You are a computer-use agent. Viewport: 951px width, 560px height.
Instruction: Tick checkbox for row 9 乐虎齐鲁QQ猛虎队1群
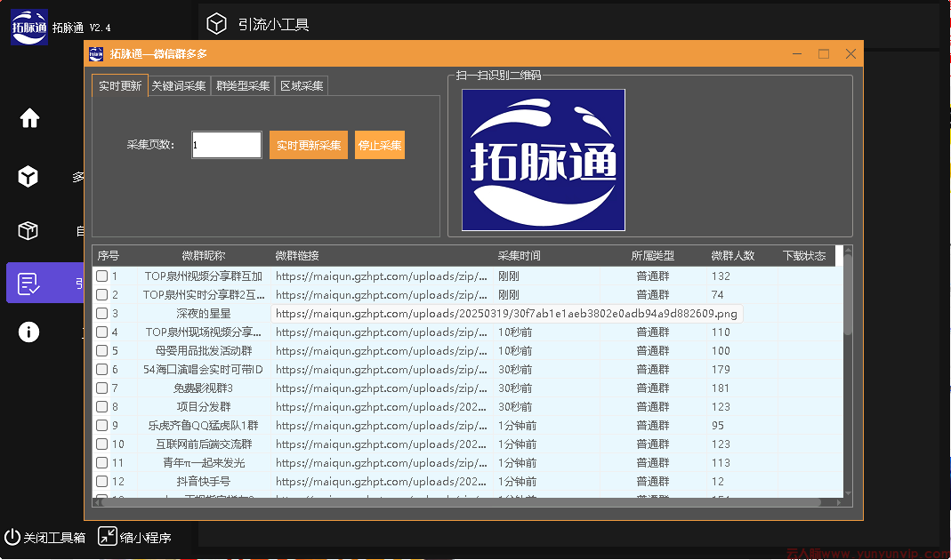(102, 426)
